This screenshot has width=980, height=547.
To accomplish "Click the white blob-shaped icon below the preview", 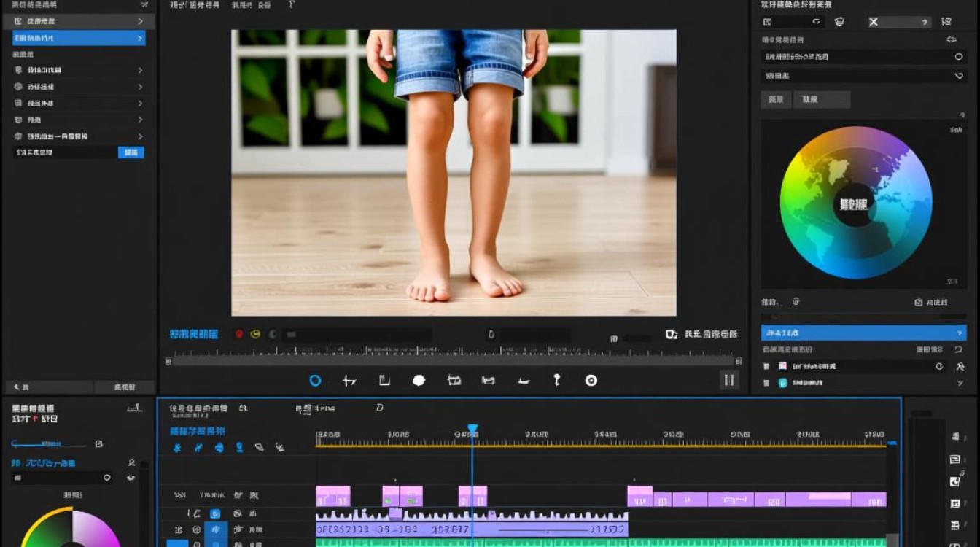I will [x=419, y=380].
